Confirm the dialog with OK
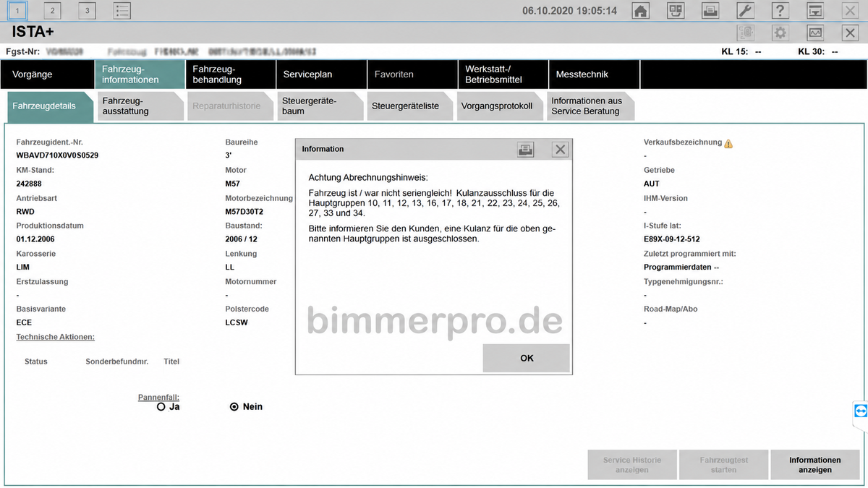The width and height of the screenshot is (868, 488). [527, 358]
